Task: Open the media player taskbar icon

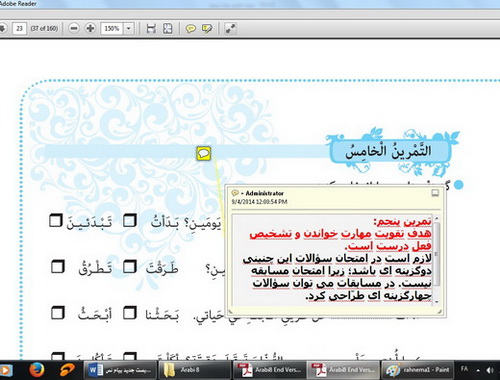Action: [x=5, y=370]
